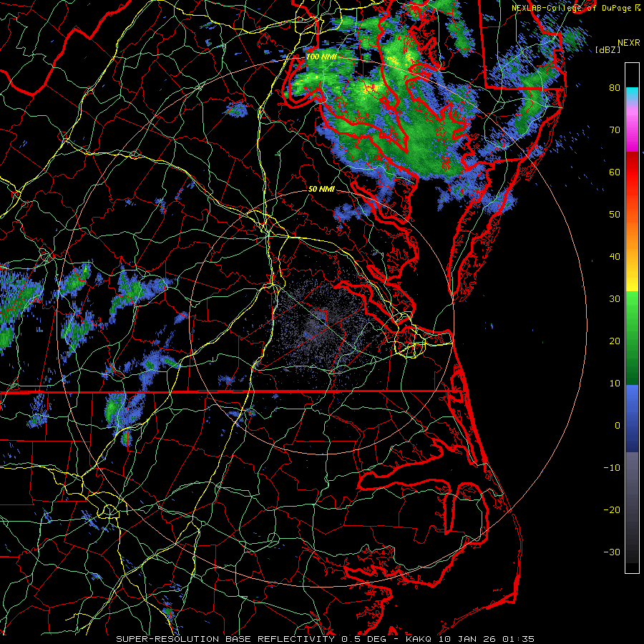This screenshot has height=644, width=644.
Task: Click the 0 value on dBZ scale
Action: (618, 426)
